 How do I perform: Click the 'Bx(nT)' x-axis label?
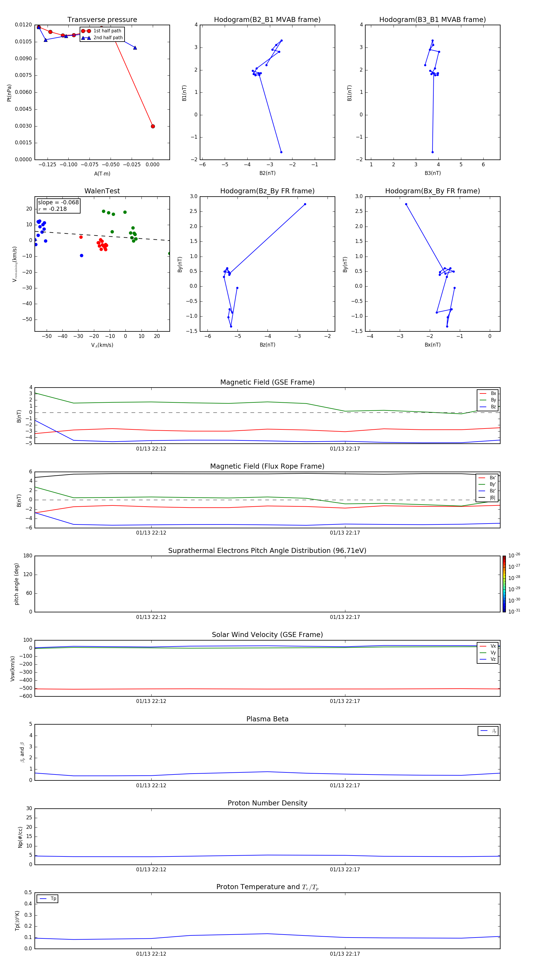pyautogui.click(x=432, y=345)
